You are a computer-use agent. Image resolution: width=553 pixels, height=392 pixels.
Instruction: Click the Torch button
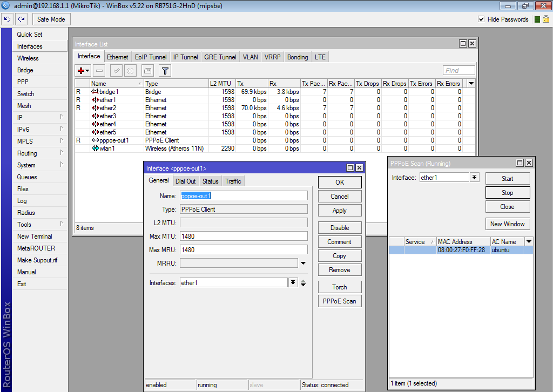[x=340, y=287]
